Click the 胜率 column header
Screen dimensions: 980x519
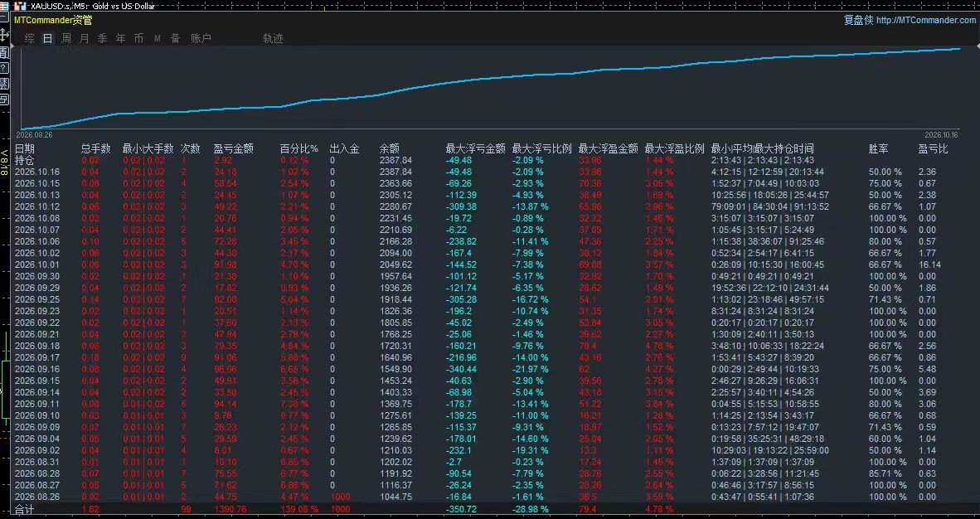[x=879, y=149]
